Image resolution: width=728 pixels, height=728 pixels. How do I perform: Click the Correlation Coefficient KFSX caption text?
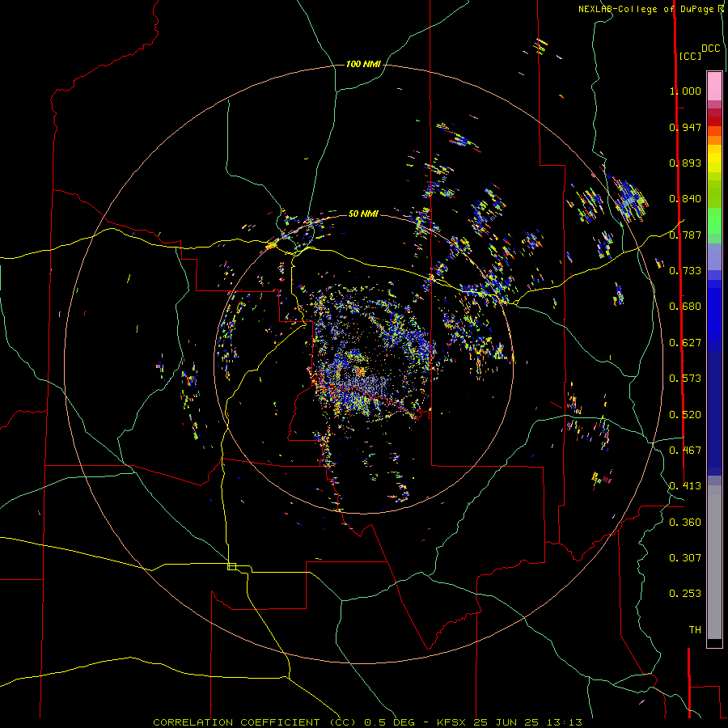[x=367, y=722]
